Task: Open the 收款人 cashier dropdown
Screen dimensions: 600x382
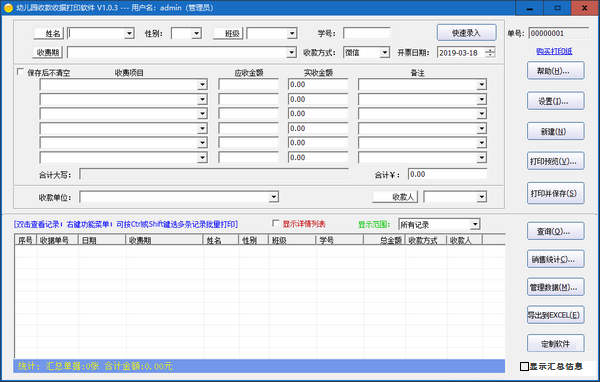Action: [x=482, y=197]
